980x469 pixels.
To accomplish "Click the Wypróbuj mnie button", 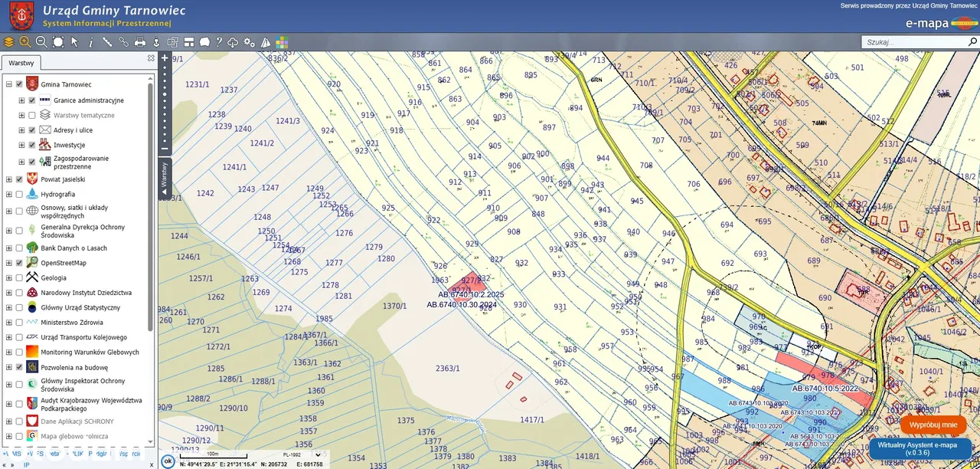I will pos(933,425).
